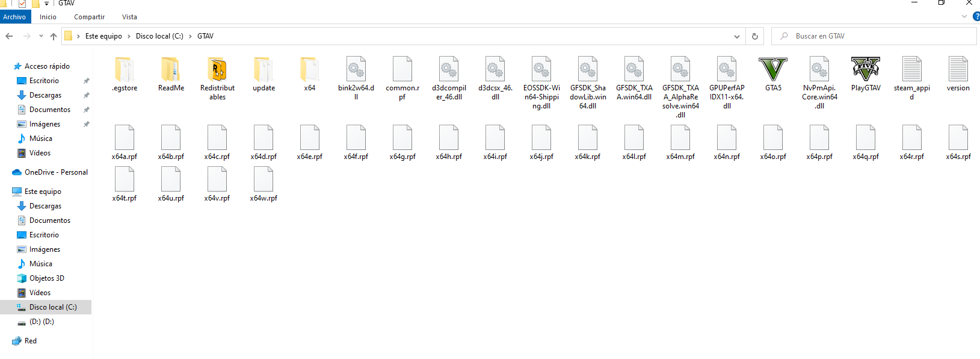Select GPUPerfAPIDX11-x64.dll file
Image resolution: width=980 pixels, height=359 pixels.
(x=727, y=83)
